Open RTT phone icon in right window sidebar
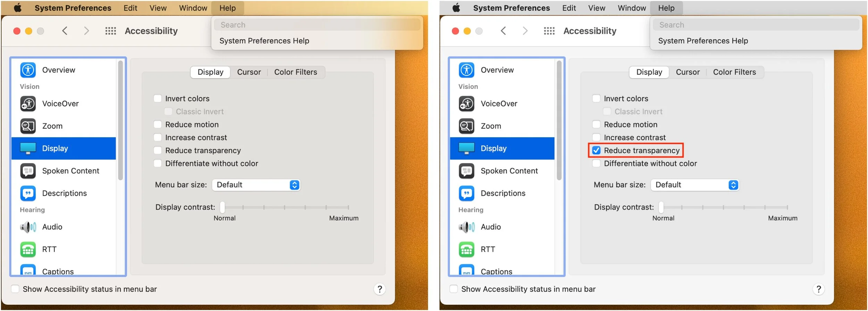This screenshot has width=868, height=311. (466, 249)
